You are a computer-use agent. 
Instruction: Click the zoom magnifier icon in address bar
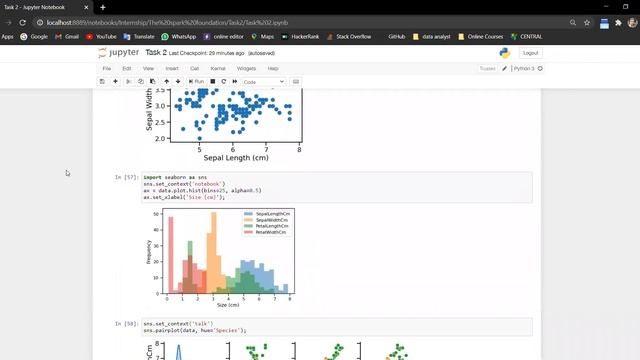coord(573,23)
